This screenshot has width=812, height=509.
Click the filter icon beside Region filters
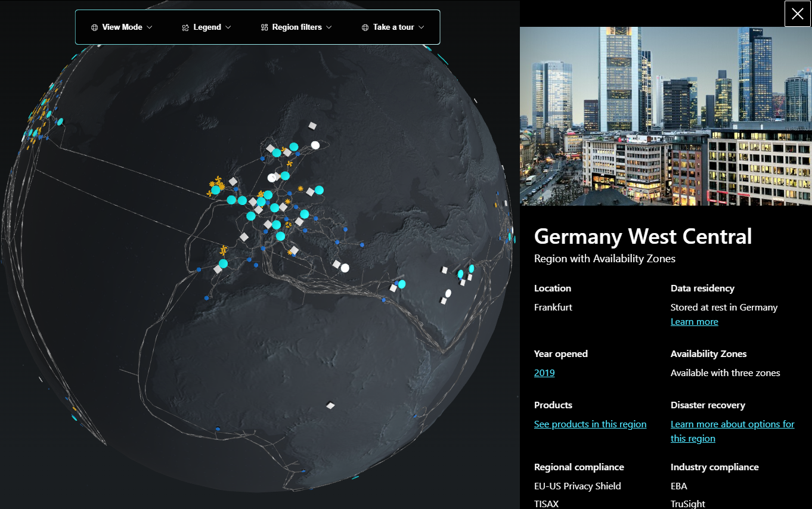pyautogui.click(x=264, y=27)
